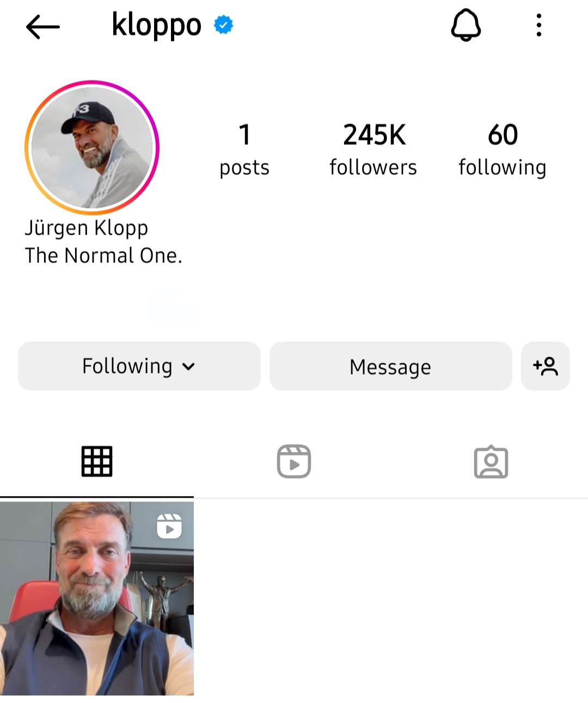588x703 pixels.
Task: Switch to the Reels tab
Action: (294, 462)
